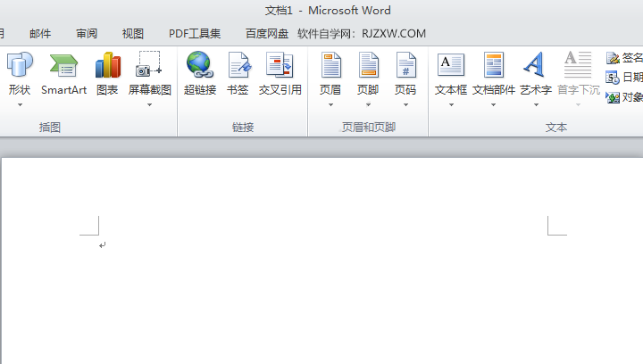Click the 文档1 - Microsoft Word title
The width and height of the screenshot is (643, 364).
click(328, 10)
